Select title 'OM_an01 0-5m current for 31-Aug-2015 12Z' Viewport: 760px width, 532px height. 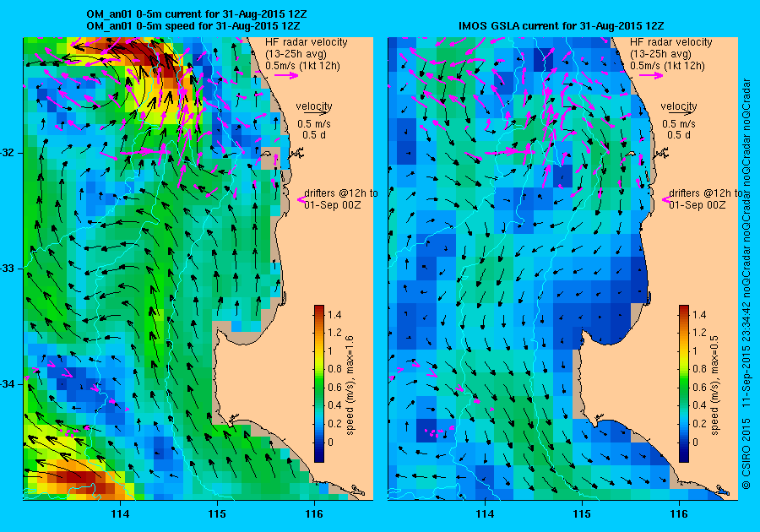click(196, 14)
